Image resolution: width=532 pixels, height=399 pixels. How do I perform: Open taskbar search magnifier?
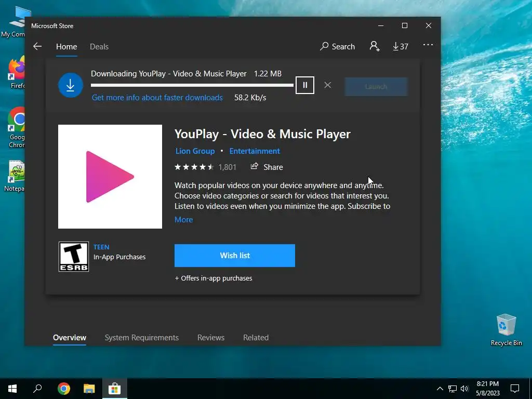37,389
